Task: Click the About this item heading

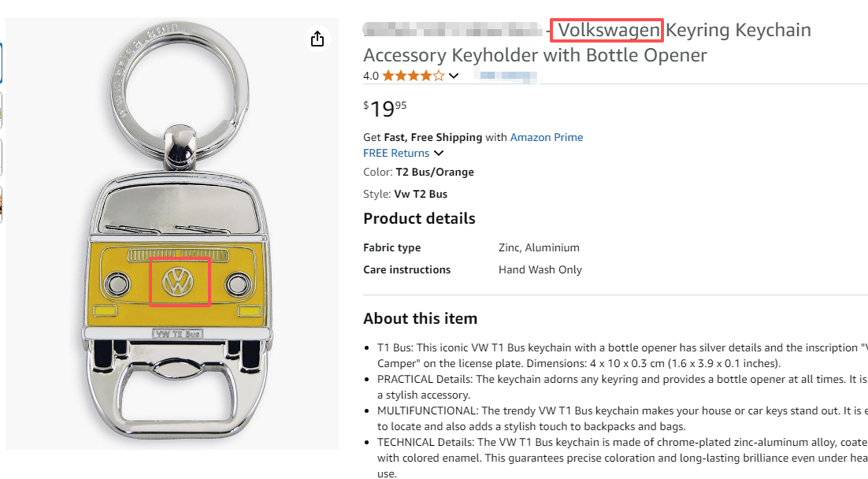Action: [420, 318]
